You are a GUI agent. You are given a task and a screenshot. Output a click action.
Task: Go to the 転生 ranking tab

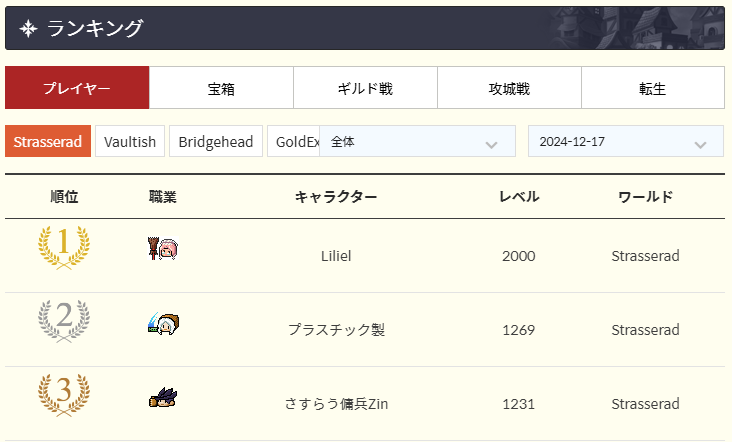(653, 88)
